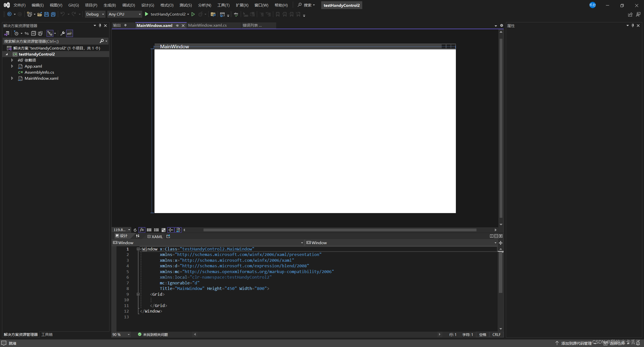Collapse all in Solution Explorer toolbar

[33, 33]
